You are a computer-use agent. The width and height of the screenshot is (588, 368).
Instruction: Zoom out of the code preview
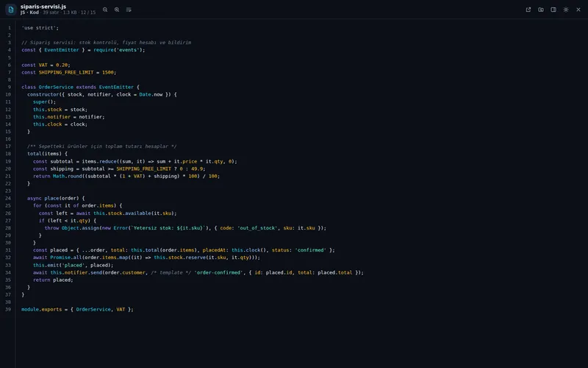[x=105, y=10]
